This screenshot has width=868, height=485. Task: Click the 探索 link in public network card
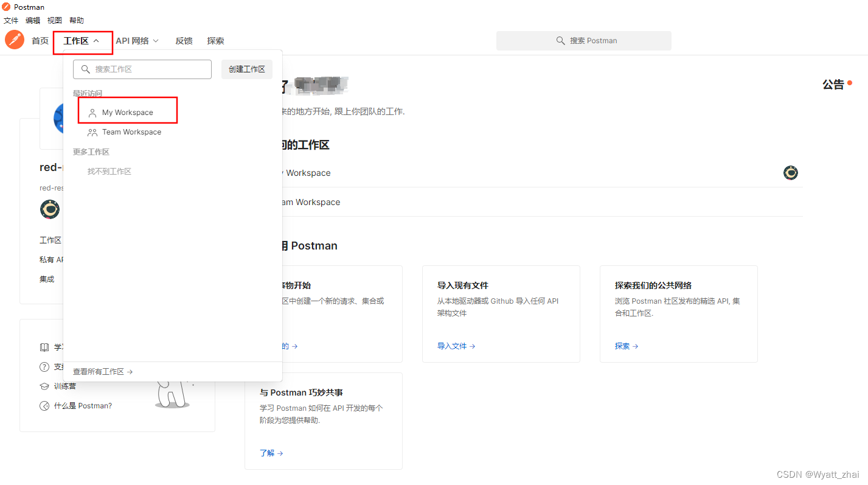(627, 346)
